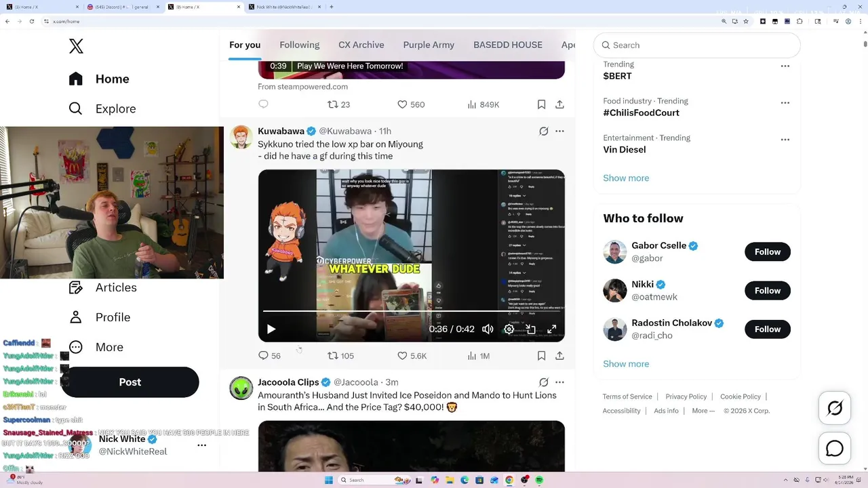Like the post with 560 likes
The width and height of the screenshot is (868, 488).
[x=411, y=104]
